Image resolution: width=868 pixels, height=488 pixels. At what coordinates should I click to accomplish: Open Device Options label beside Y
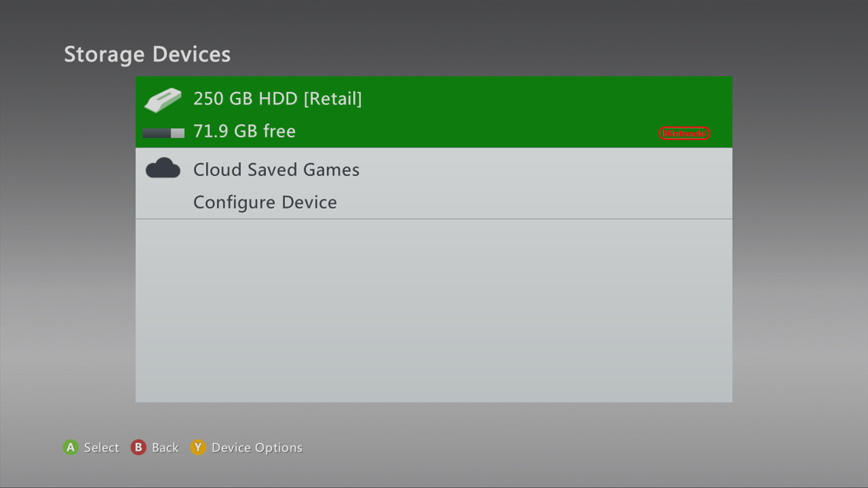tap(257, 448)
